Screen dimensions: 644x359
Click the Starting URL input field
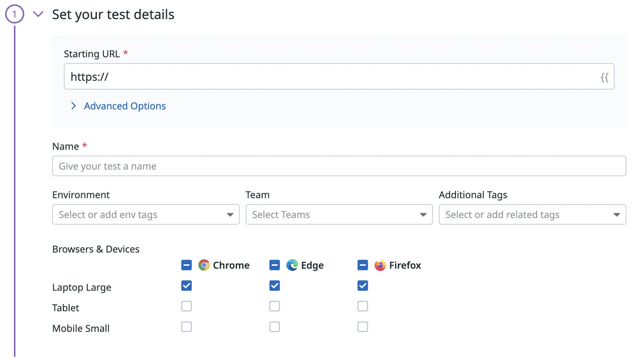[330, 77]
